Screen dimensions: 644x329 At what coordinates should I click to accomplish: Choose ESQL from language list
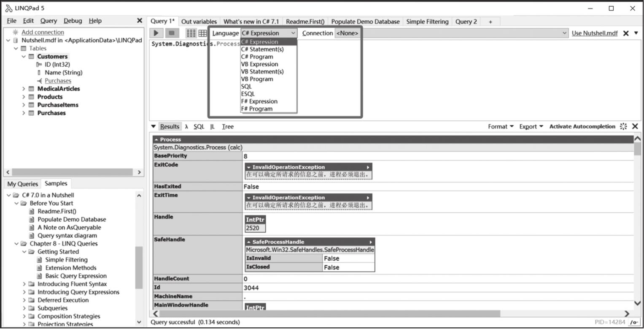click(248, 94)
